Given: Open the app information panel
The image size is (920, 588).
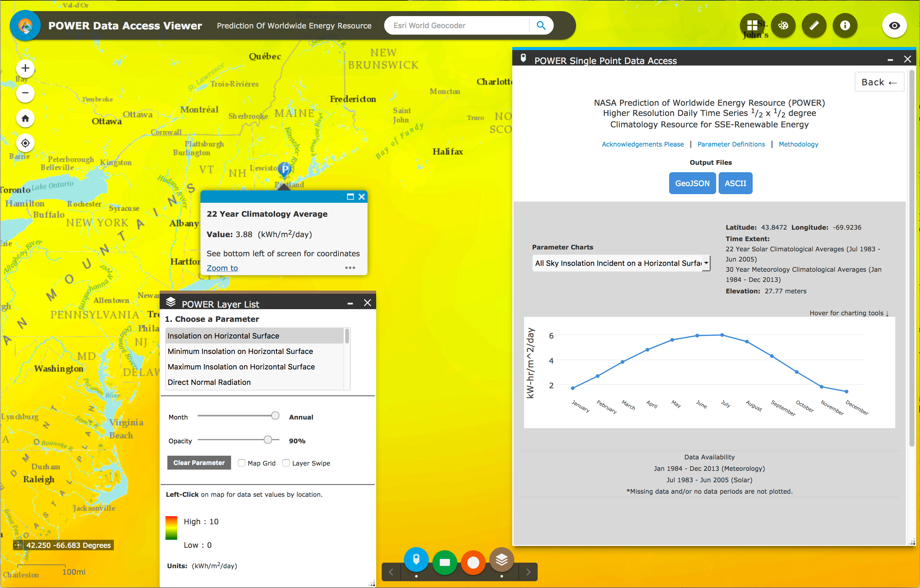Looking at the screenshot, I should 845,25.
